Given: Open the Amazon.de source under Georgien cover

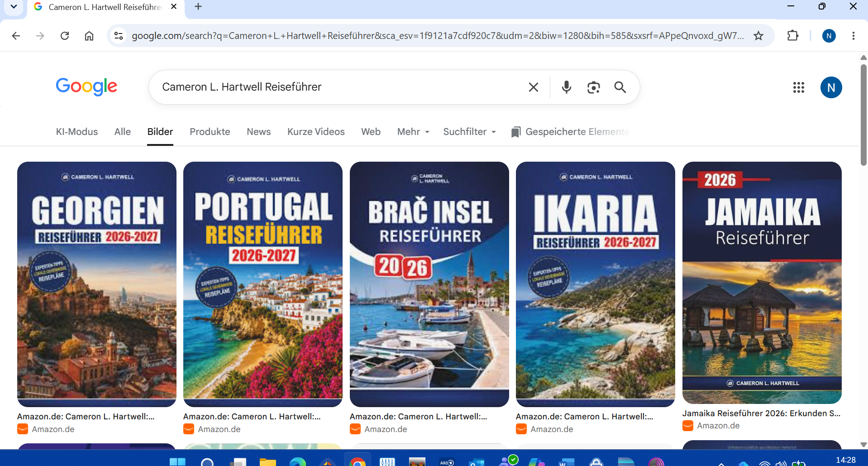Looking at the screenshot, I should pyautogui.click(x=46, y=429).
